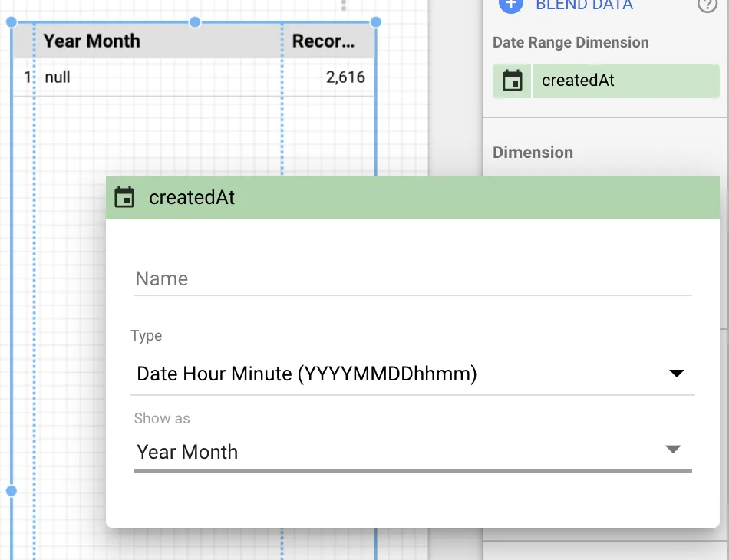Click the Show as dropdown arrow
The image size is (729, 560).
(673, 450)
